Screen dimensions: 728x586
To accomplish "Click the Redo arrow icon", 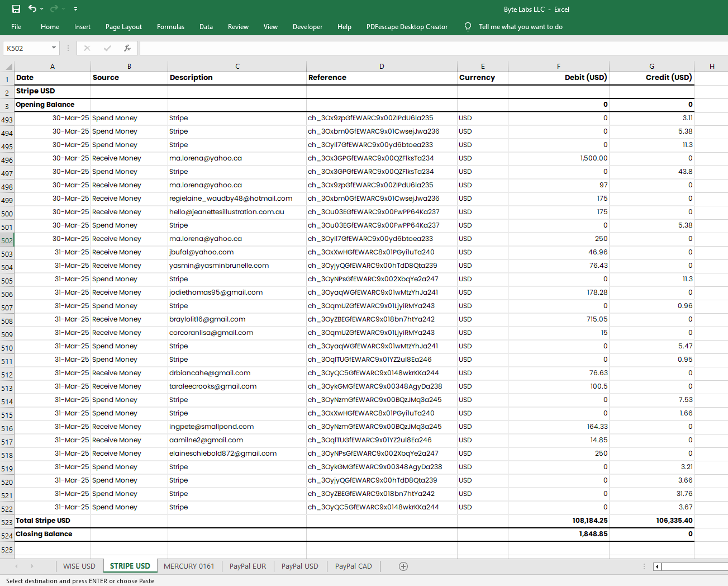I will pyautogui.click(x=54, y=9).
